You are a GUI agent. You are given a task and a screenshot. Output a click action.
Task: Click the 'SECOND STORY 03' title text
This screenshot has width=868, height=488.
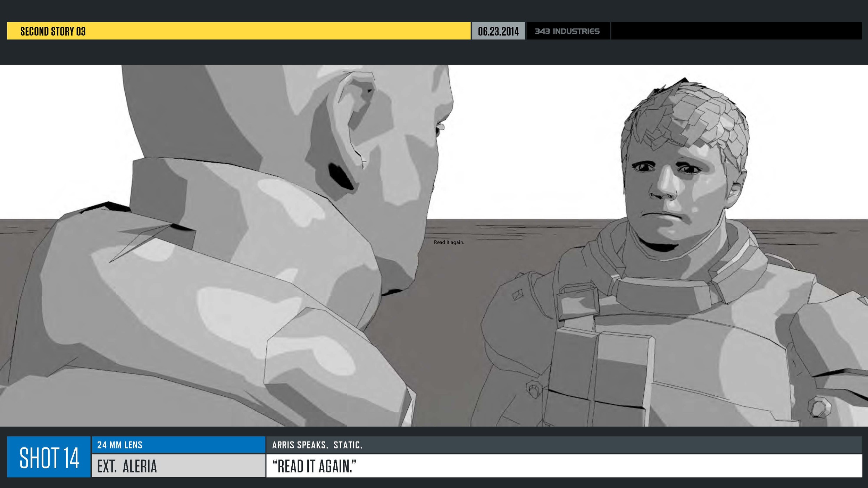[x=53, y=31]
